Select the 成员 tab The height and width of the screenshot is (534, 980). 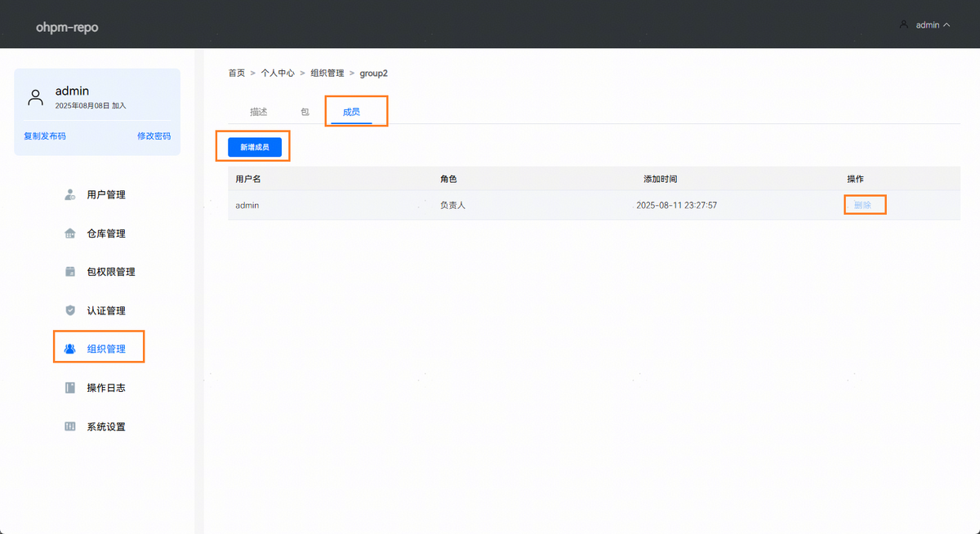click(x=351, y=112)
